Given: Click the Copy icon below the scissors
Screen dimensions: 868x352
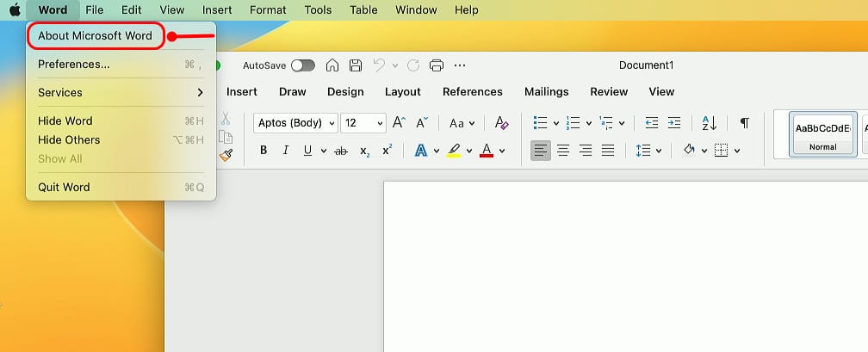Looking at the screenshot, I should click(226, 137).
